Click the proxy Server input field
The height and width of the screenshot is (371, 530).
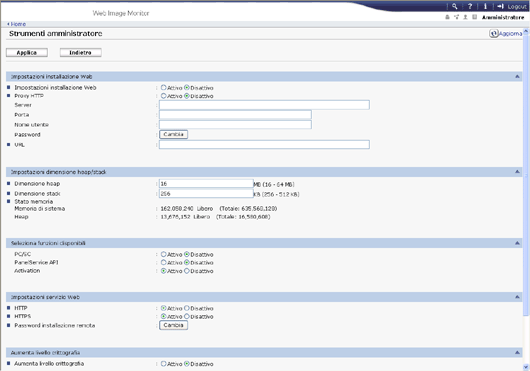click(x=264, y=105)
